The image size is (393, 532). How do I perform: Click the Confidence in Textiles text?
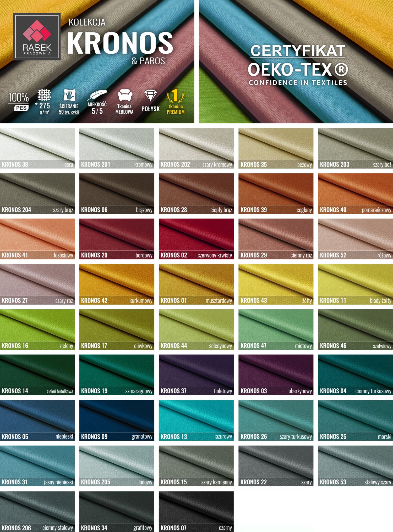(x=298, y=83)
